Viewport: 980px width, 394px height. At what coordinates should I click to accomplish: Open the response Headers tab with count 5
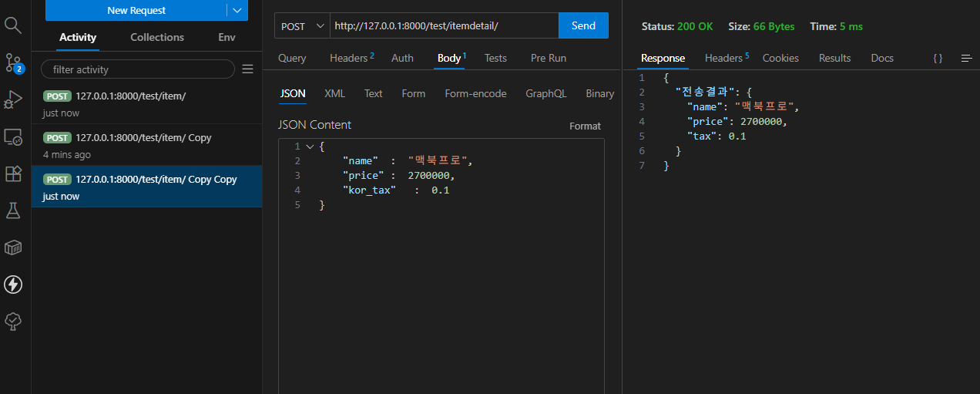pos(727,58)
